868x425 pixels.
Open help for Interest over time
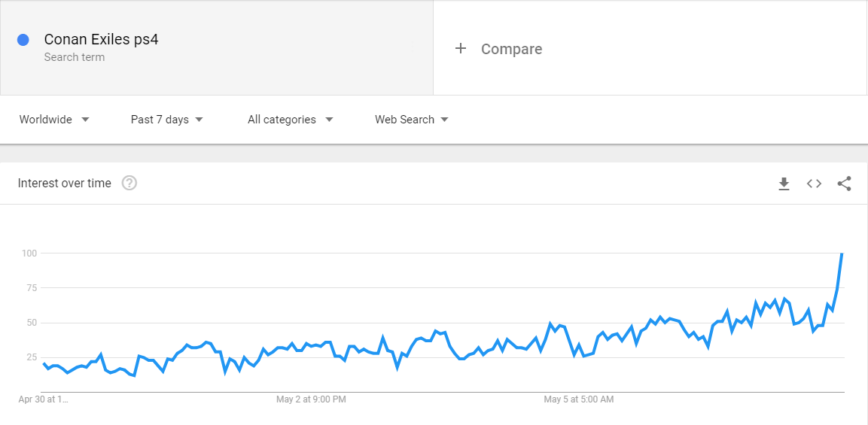point(129,184)
